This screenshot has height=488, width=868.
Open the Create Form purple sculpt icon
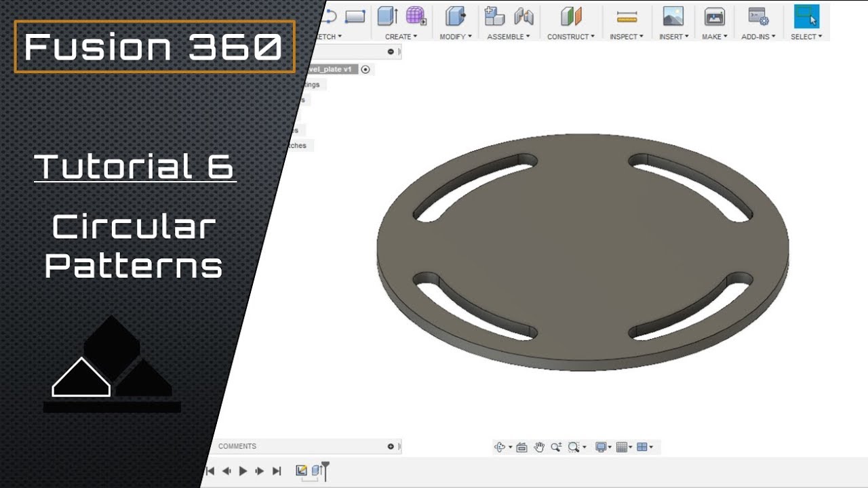pos(416,16)
